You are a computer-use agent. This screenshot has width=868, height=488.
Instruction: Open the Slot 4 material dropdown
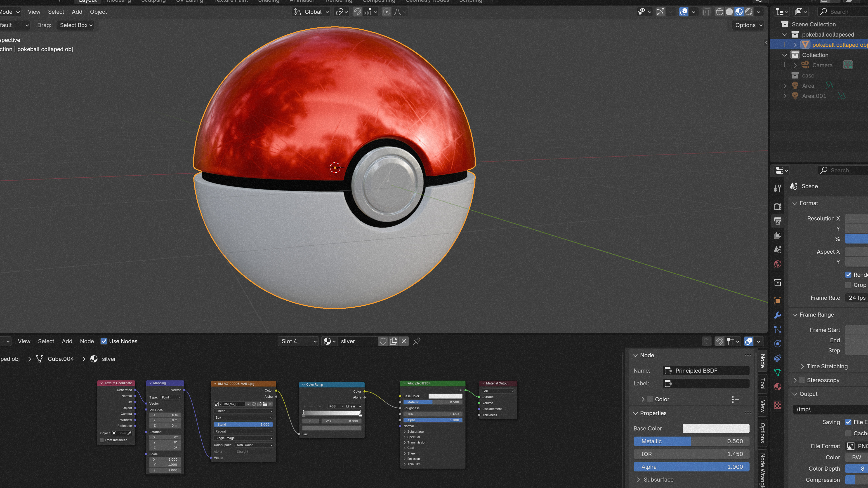point(298,341)
